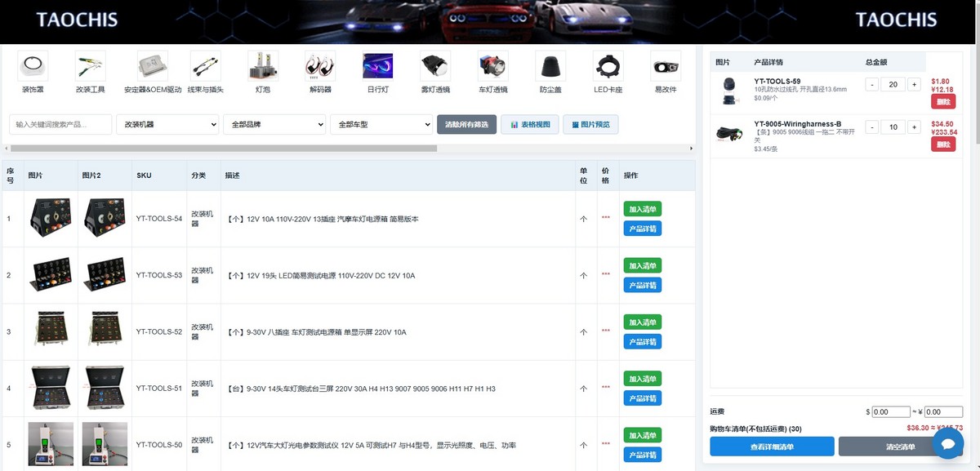Focus the product keyword search field
This screenshot has width=980, height=471.
60,124
